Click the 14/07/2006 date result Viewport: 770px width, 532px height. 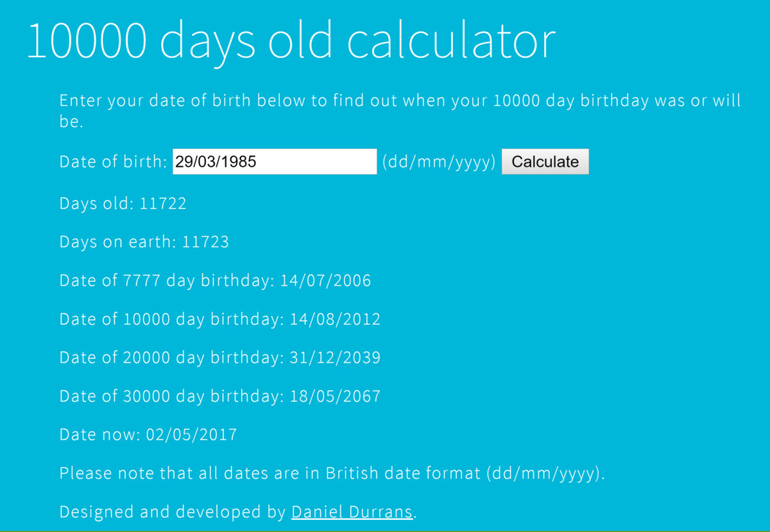click(x=325, y=281)
